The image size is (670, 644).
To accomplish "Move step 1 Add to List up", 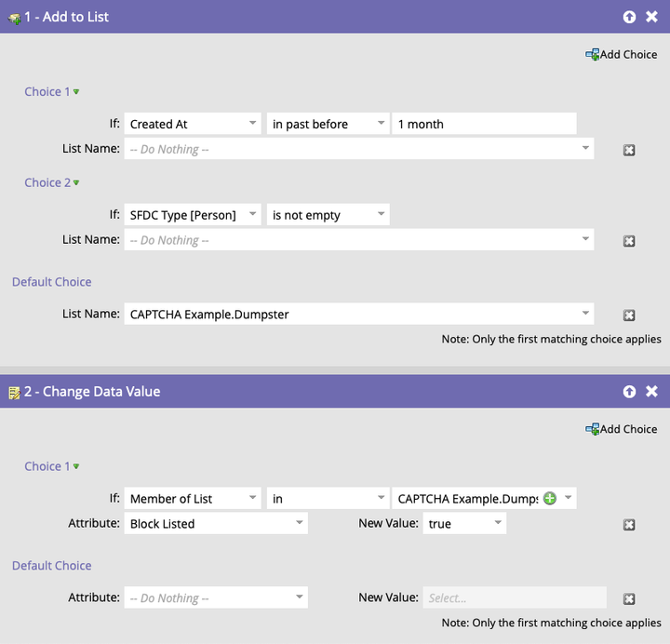I will tap(630, 17).
